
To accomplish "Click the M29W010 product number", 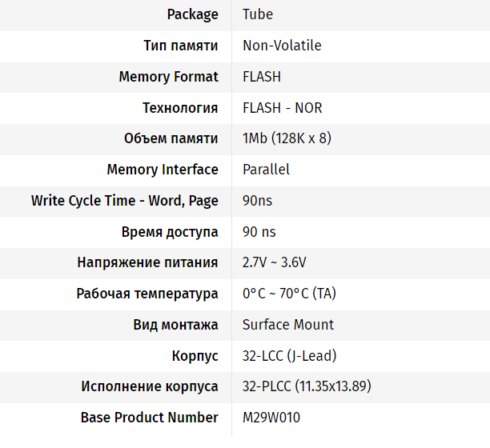I will (x=271, y=418).
